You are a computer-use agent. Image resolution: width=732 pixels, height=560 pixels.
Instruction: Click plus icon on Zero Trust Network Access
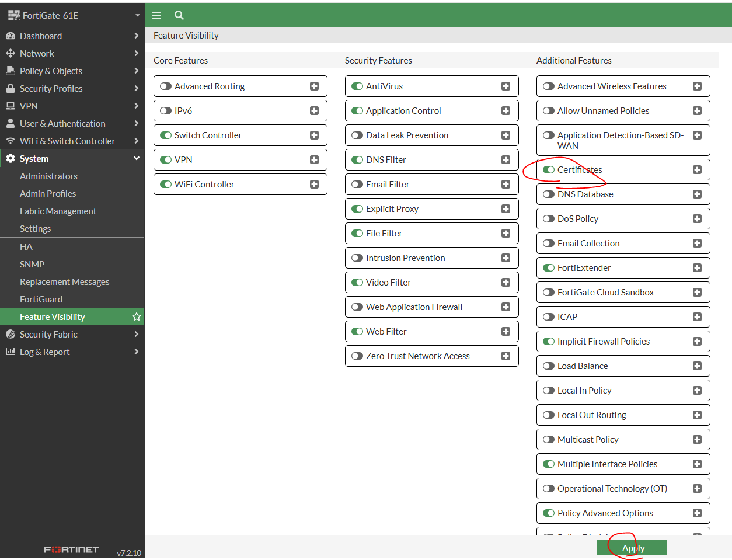point(506,356)
